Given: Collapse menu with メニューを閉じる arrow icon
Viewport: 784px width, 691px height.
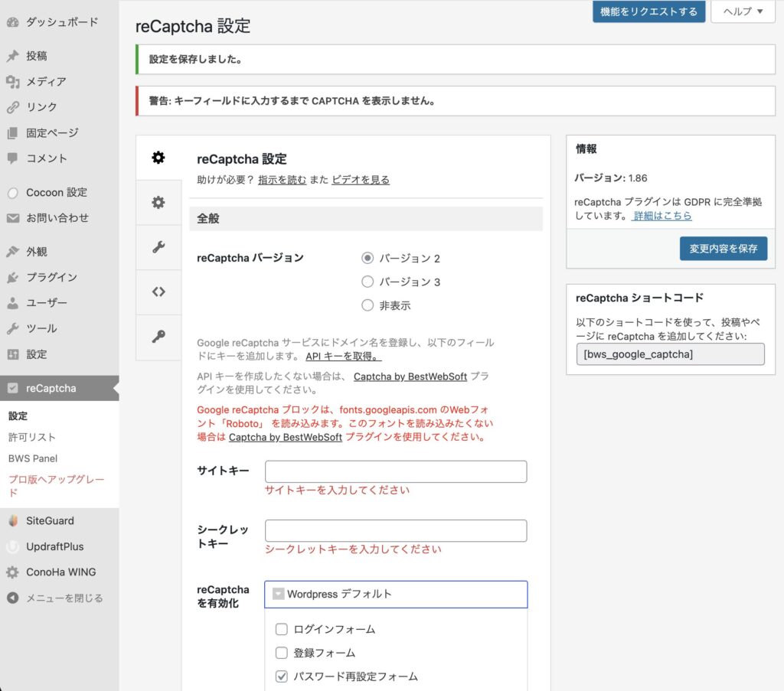Looking at the screenshot, I should tap(12, 598).
